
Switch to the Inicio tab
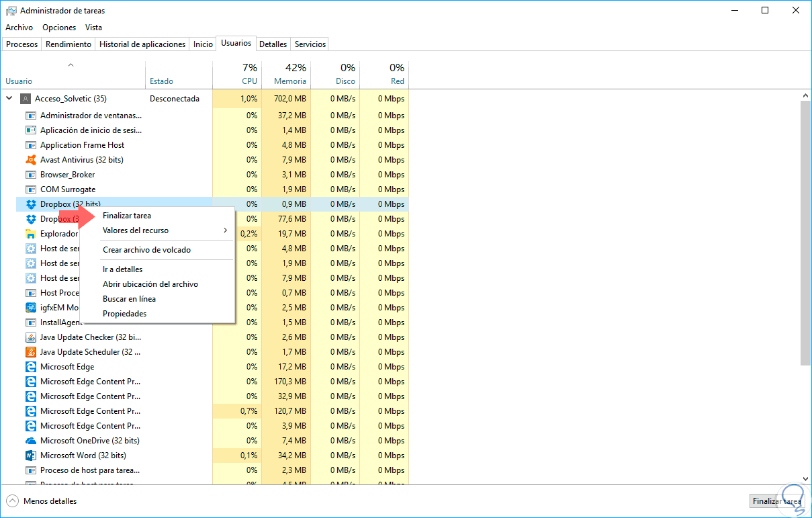click(203, 44)
